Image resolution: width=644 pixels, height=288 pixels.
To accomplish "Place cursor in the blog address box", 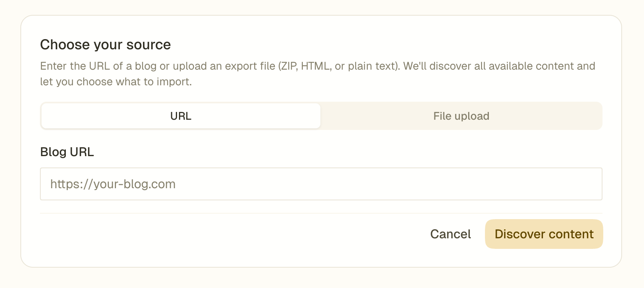I will pos(321,184).
